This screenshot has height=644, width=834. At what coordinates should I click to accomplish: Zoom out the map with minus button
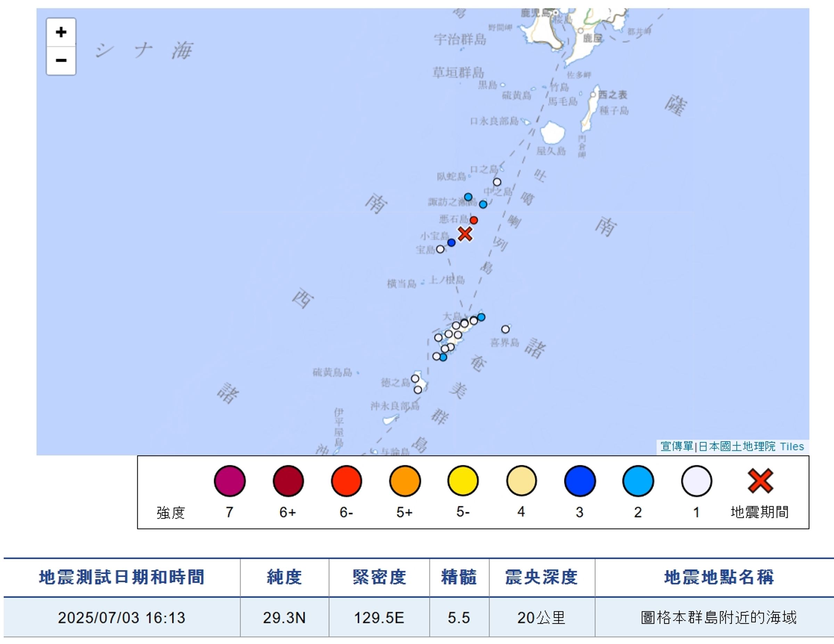click(61, 60)
